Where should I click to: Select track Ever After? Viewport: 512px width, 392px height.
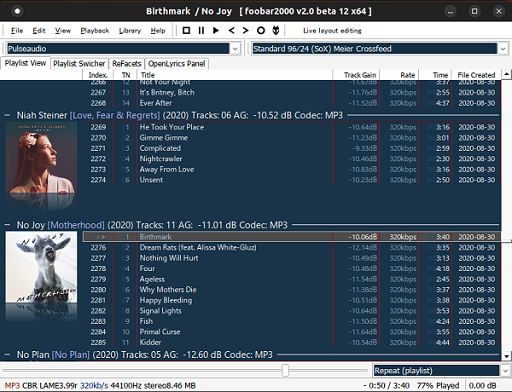(292, 103)
